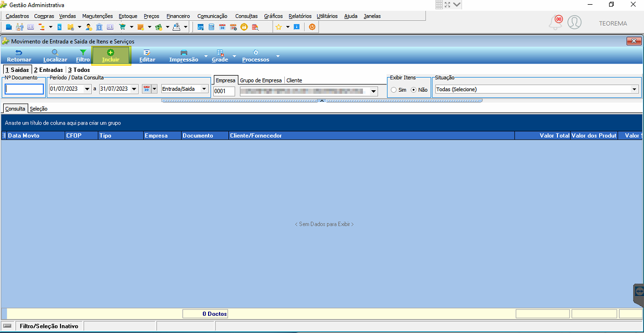Viewport: 644px width, 333px height.
Task: Select the Não radio for Exibir Itens
Action: [414, 90]
